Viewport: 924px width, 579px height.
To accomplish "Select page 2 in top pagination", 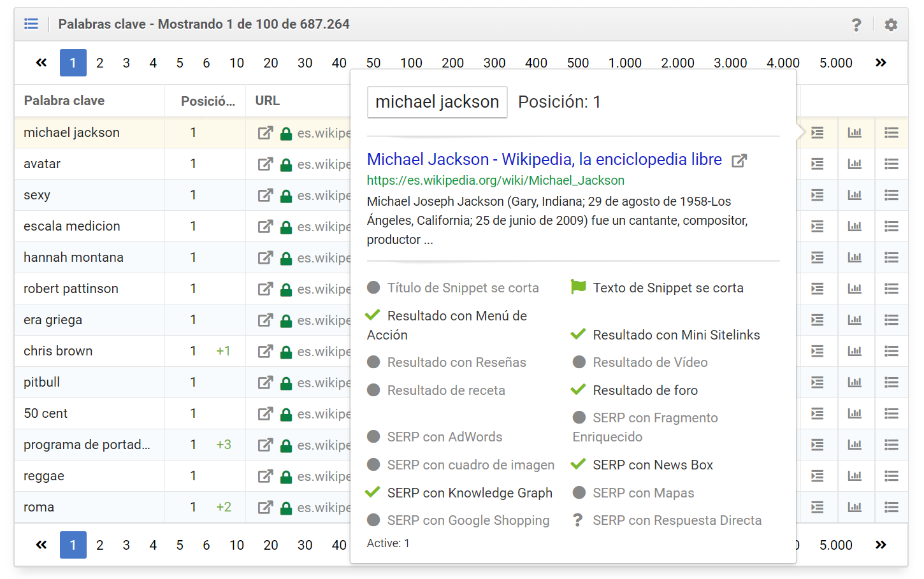I will pyautogui.click(x=100, y=63).
